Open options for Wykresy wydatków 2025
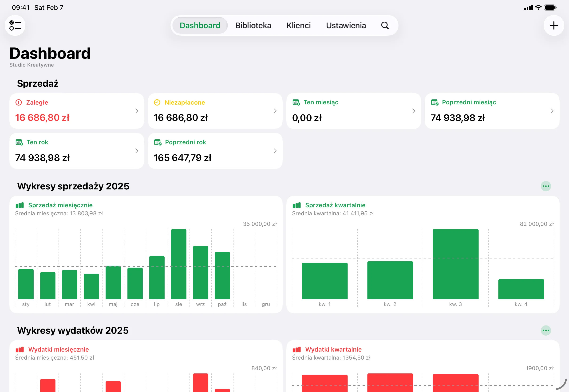The height and width of the screenshot is (392, 569). 546,330
